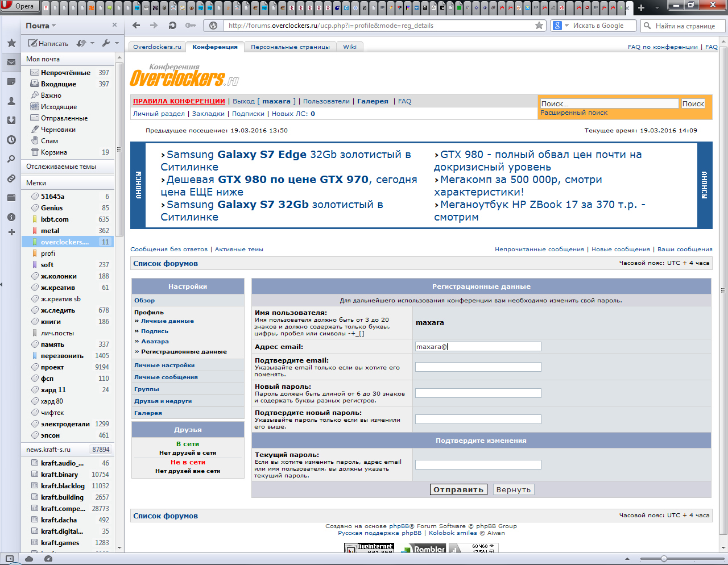Viewport: 728px width, 565px height.
Task: Select the Входящие inbox folder
Action: [68, 84]
